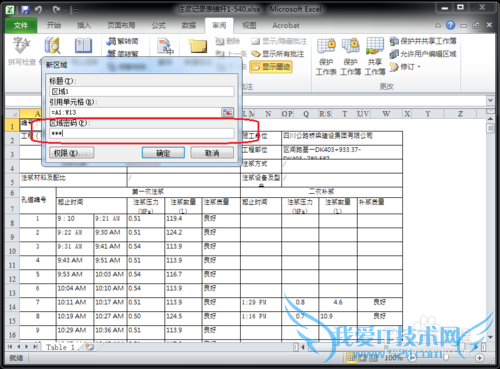The image size is (500, 369).
Task: Select Normal view icon in status bar
Action: click(x=351, y=358)
